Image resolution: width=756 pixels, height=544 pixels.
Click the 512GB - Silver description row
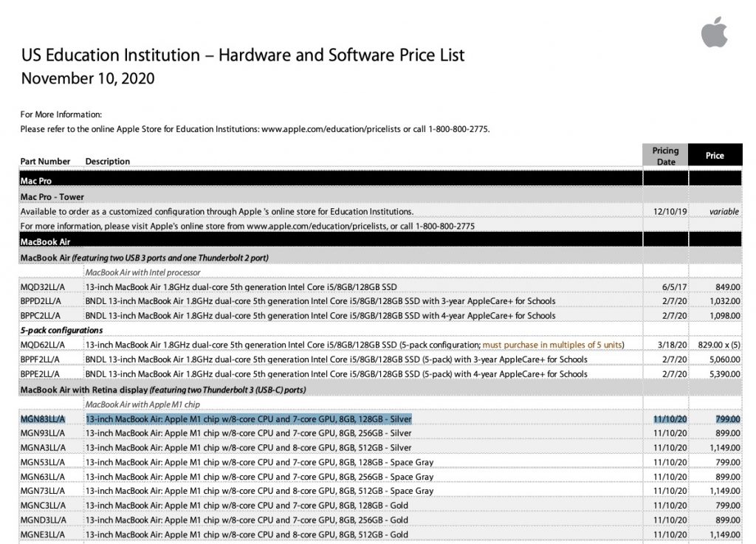pos(249,447)
